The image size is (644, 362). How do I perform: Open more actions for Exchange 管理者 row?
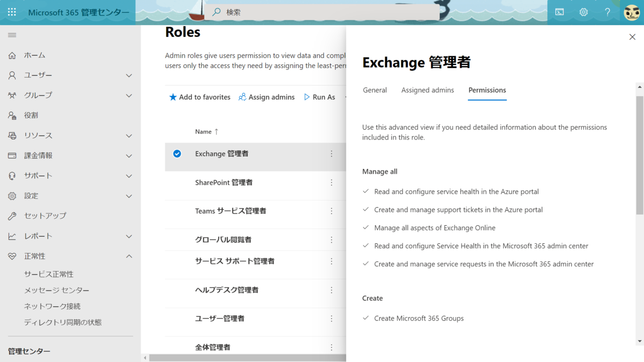point(331,154)
